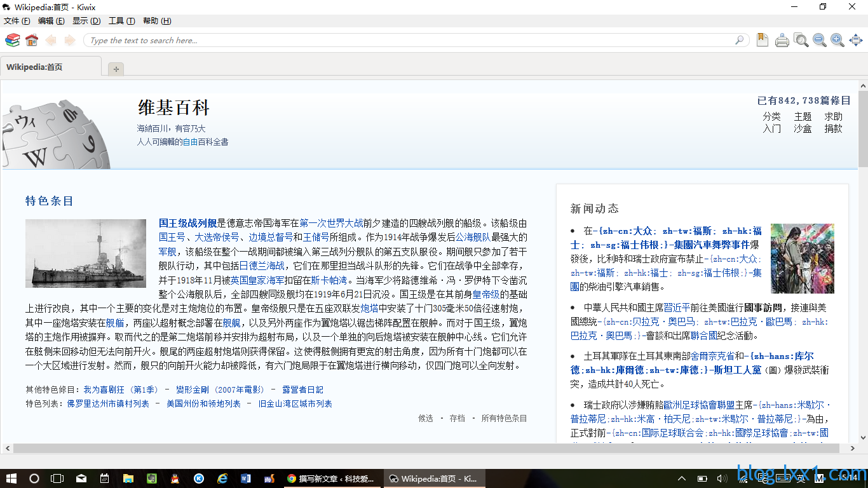Open the 皇帝级 link
This screenshot has height=488, width=868.
[486, 294]
